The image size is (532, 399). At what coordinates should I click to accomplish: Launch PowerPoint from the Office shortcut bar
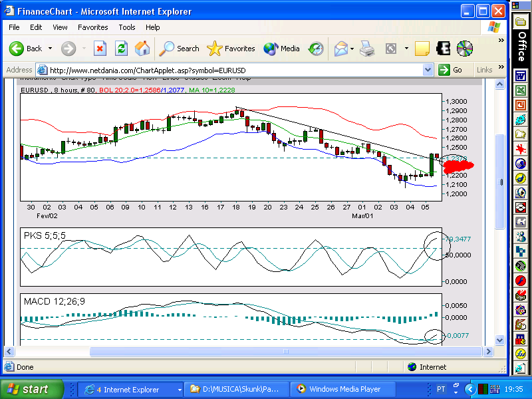click(x=521, y=105)
